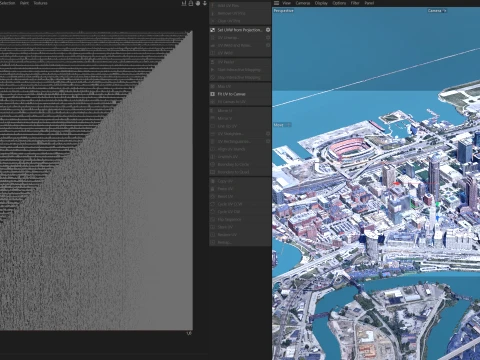Choose Mirror V command

(240, 118)
